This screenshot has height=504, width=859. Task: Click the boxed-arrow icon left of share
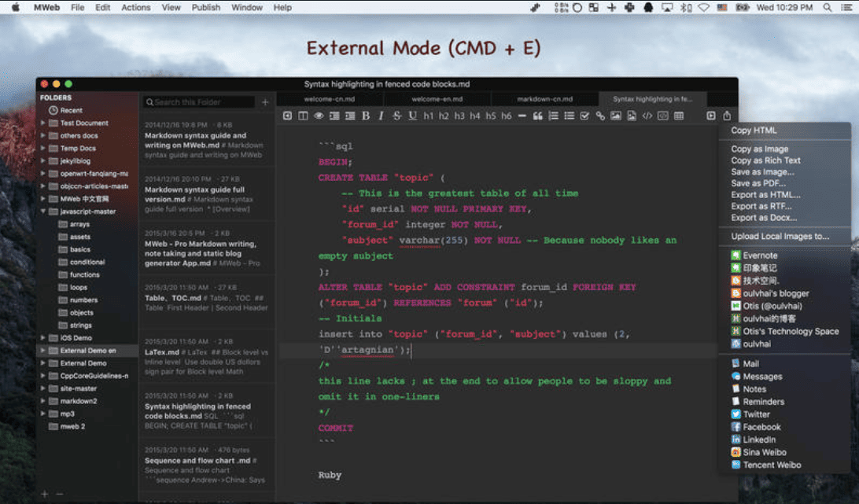tap(711, 116)
